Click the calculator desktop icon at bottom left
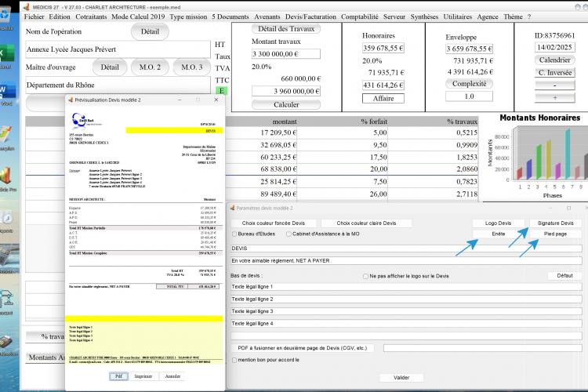588x392 pixels. point(6,342)
